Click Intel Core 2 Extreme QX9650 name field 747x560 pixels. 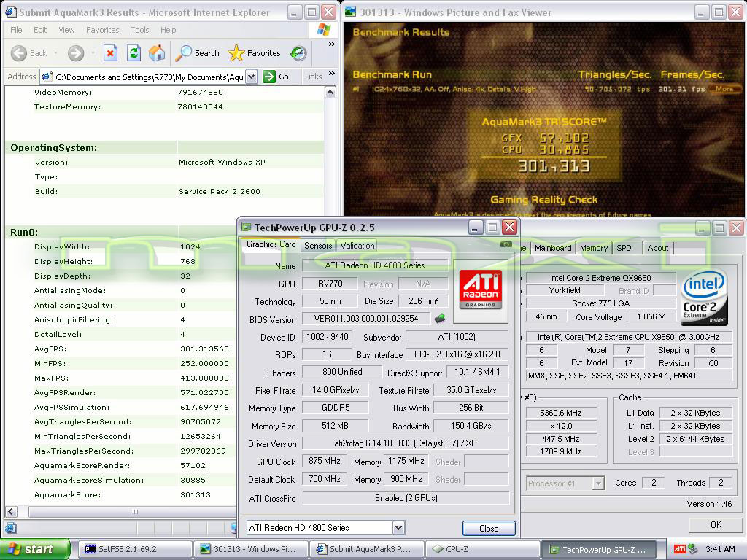pyautogui.click(x=600, y=278)
